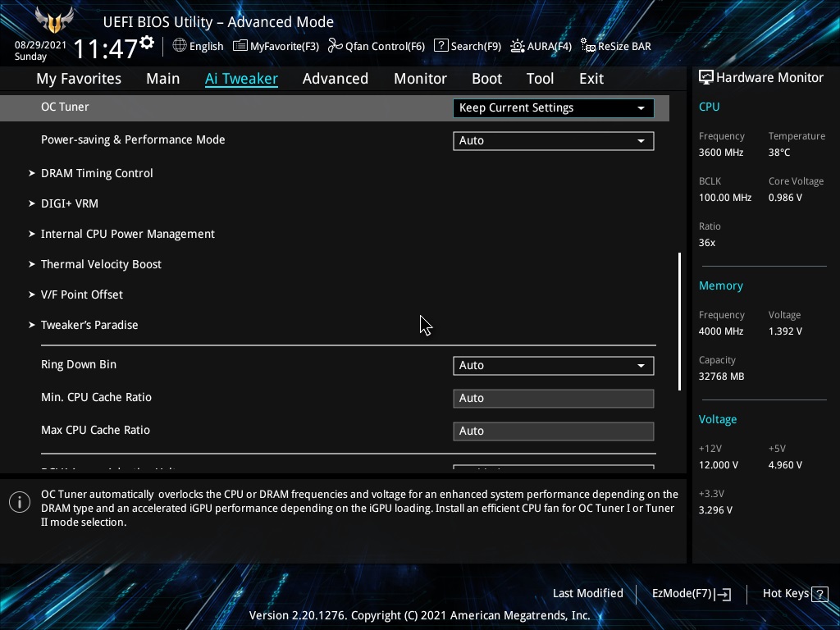Click English language button

click(206, 46)
